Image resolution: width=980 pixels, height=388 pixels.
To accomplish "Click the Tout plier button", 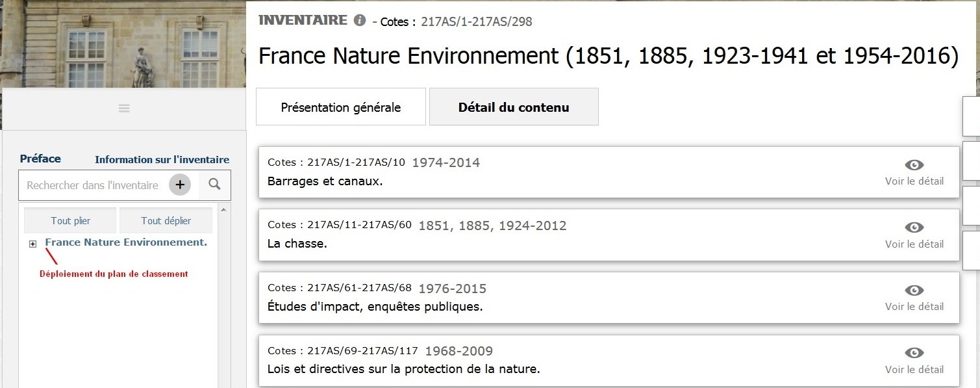I will (x=70, y=220).
